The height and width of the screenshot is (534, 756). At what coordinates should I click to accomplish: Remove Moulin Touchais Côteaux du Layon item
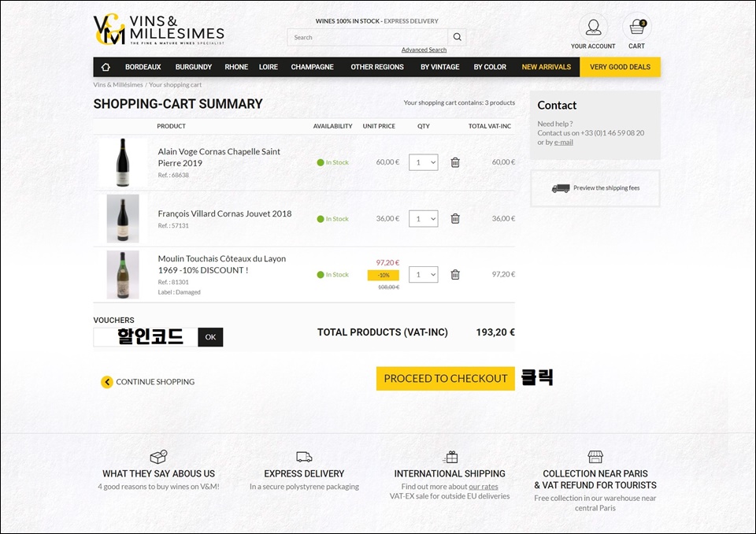coord(455,274)
